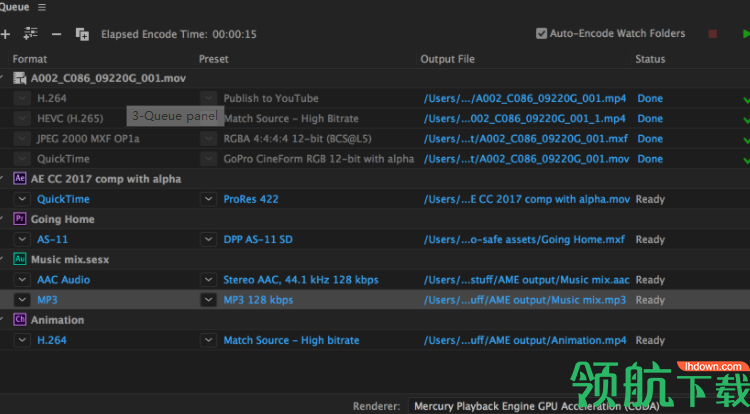Open output path Music mix.aac
The height and width of the screenshot is (414, 750).
pyautogui.click(x=526, y=280)
